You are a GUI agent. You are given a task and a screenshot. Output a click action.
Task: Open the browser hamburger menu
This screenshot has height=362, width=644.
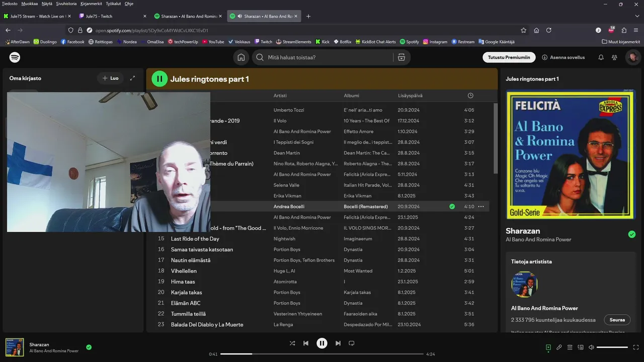pos(636,30)
